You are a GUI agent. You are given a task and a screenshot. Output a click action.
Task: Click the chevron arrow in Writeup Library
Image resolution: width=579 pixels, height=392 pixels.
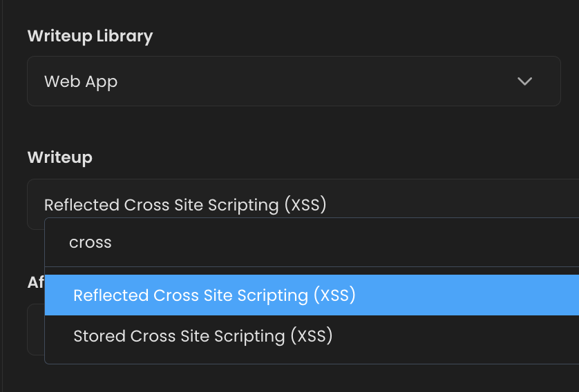pos(524,81)
